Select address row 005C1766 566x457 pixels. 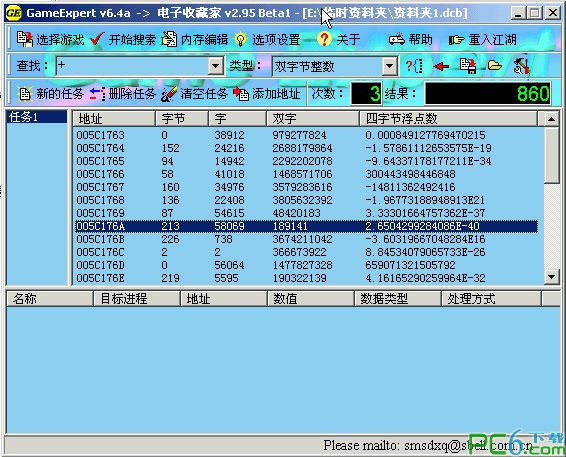(x=306, y=174)
